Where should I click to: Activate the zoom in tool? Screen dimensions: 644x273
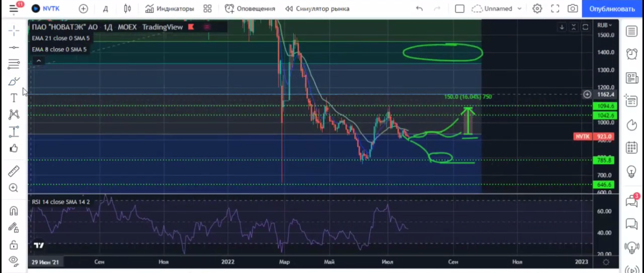tap(14, 188)
